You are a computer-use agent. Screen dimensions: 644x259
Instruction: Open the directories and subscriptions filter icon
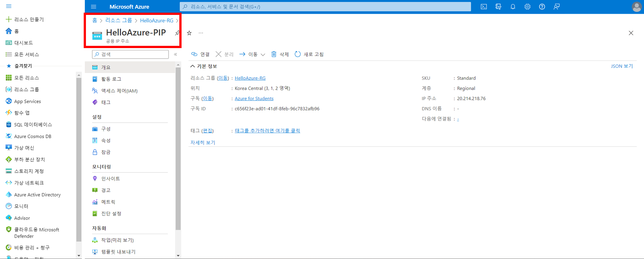tap(498, 7)
